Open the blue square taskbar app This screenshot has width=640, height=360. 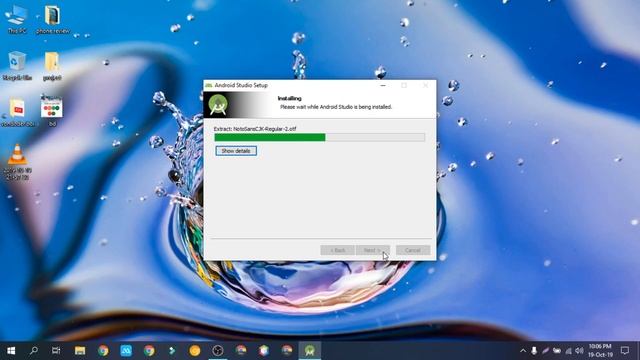(x=126, y=351)
